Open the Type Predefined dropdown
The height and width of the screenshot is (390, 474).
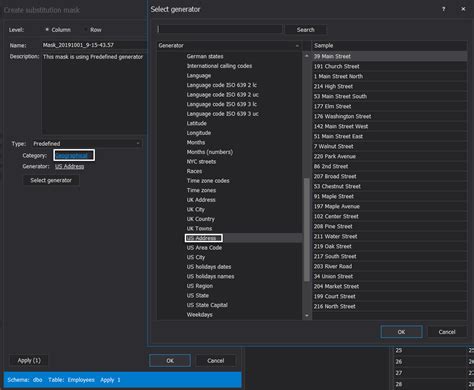(87, 144)
